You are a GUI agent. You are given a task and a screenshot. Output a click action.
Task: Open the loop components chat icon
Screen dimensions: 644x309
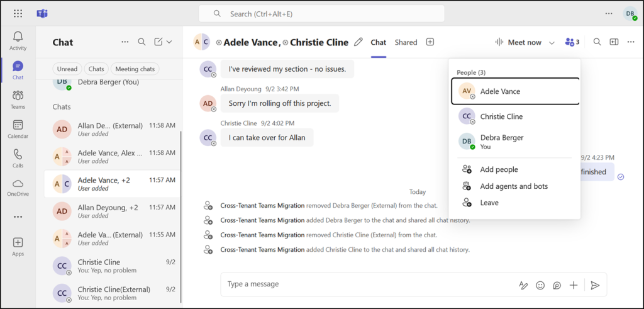557,285
